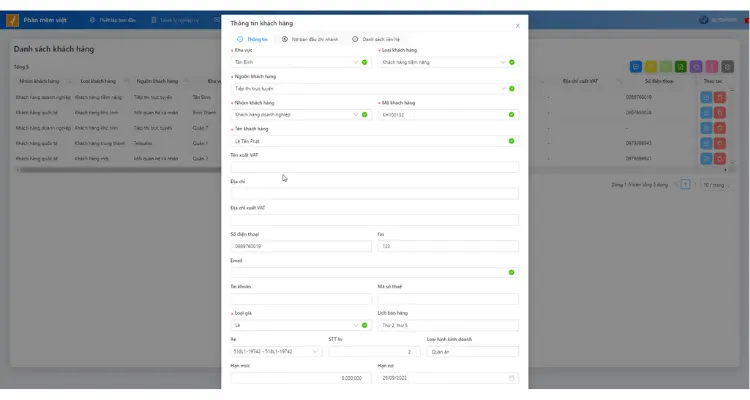Screen dimensions: 750x400
Task: Click the Loại hình kinh doanh field
Action: tap(473, 352)
